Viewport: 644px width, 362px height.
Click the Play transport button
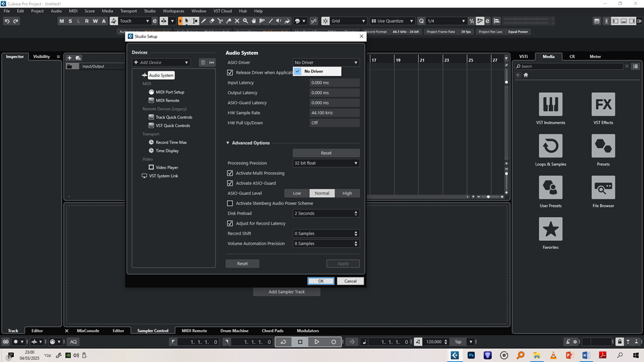click(317, 342)
